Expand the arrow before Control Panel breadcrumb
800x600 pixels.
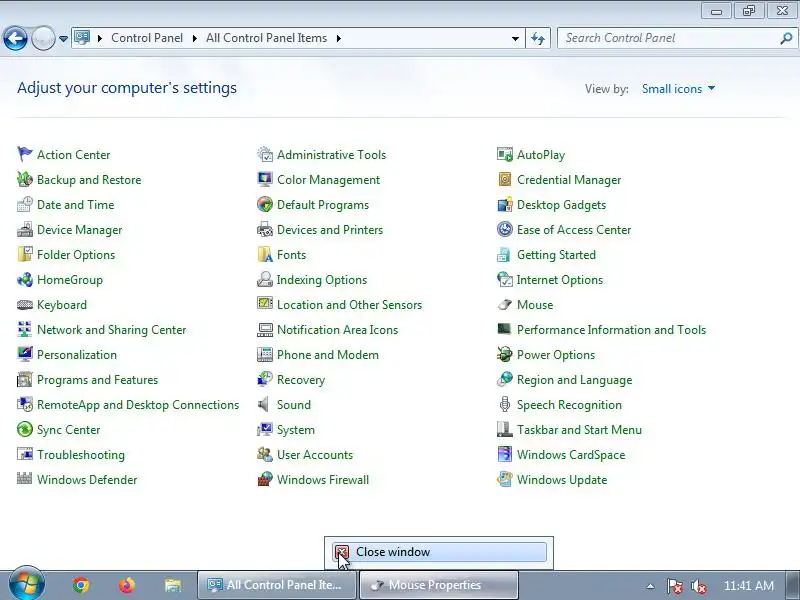coord(100,38)
